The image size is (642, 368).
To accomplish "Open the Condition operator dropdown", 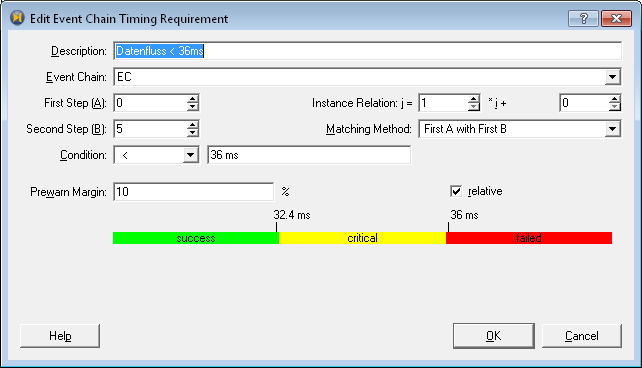I will 190,155.
